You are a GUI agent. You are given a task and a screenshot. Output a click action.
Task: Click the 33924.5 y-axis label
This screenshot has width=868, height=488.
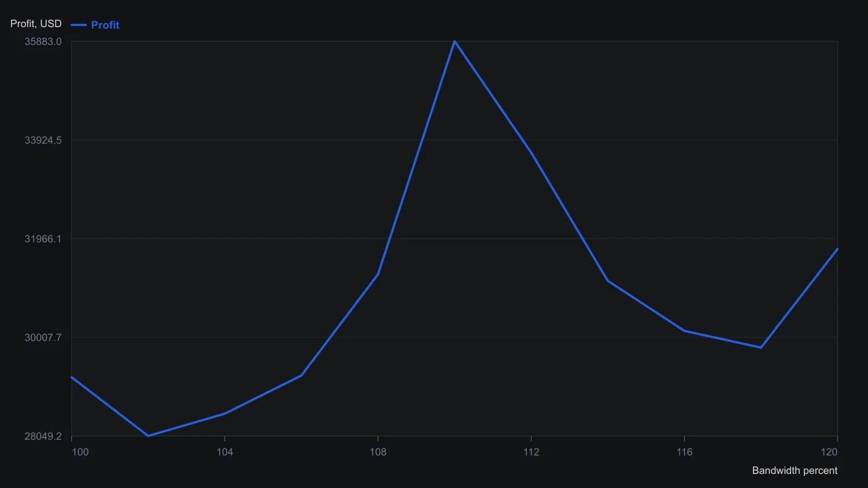coord(43,140)
